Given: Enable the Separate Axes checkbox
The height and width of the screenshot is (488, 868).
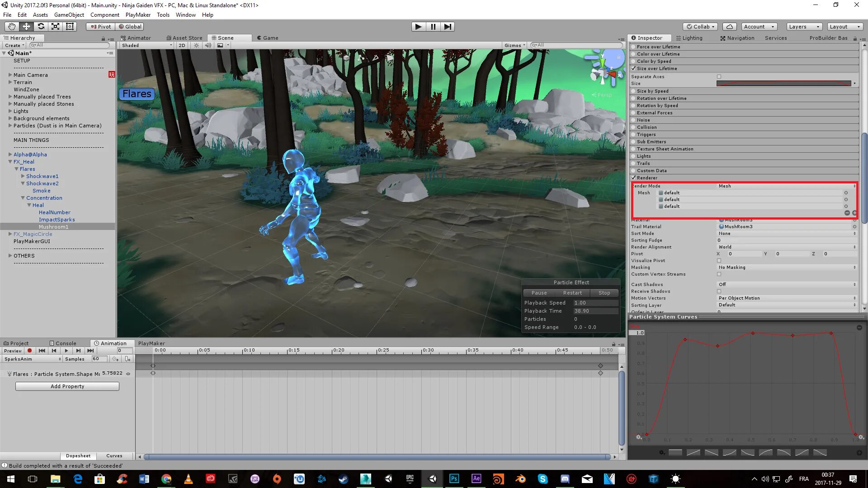Looking at the screenshot, I should click(x=719, y=77).
